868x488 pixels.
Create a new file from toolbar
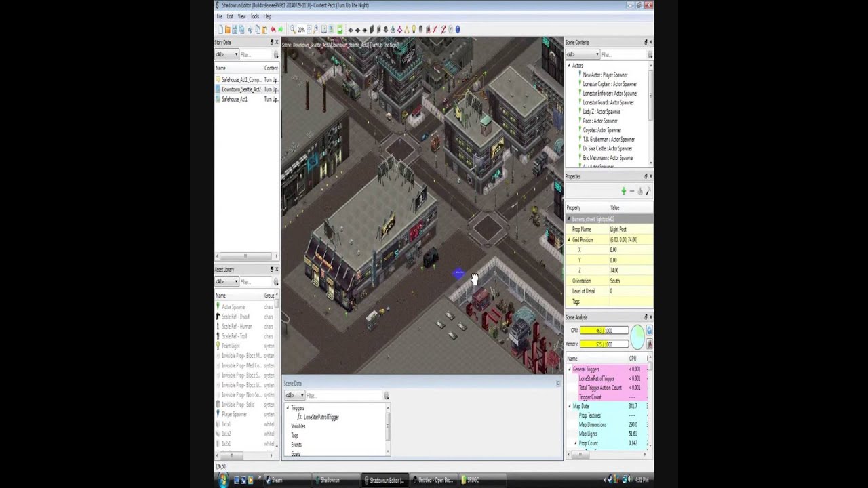click(220, 30)
